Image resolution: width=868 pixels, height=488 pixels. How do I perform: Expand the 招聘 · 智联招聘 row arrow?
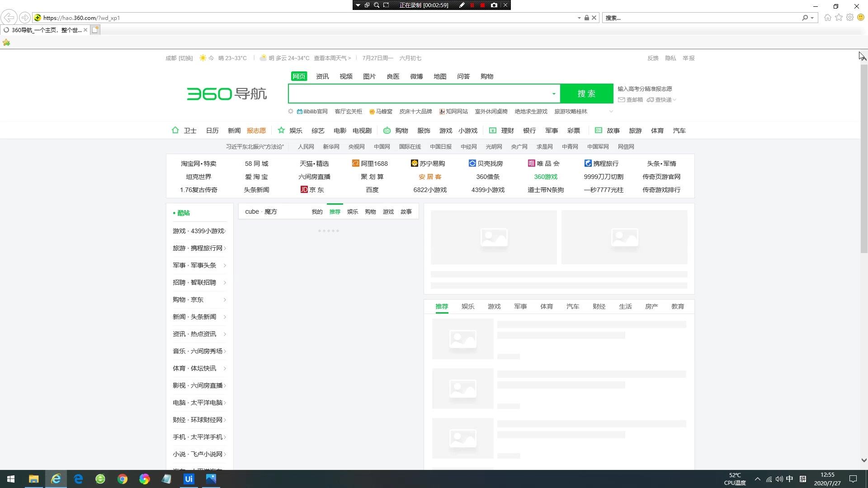[225, 282]
